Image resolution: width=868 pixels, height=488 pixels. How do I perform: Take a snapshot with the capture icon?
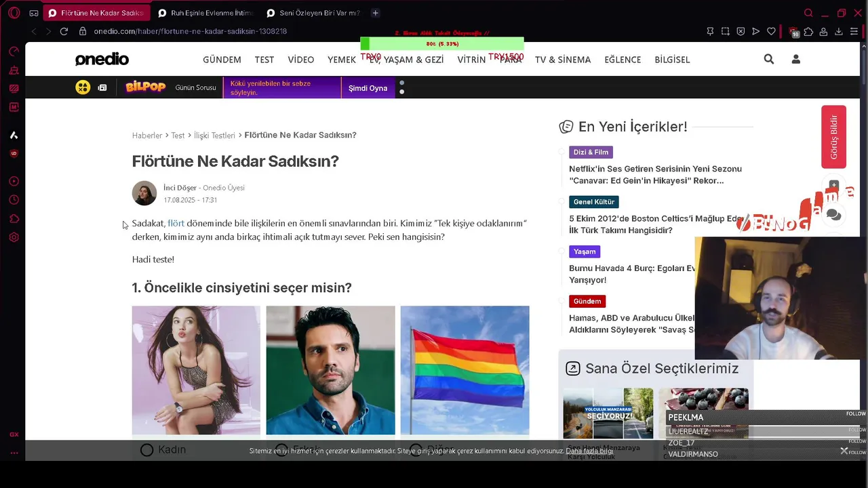click(726, 31)
